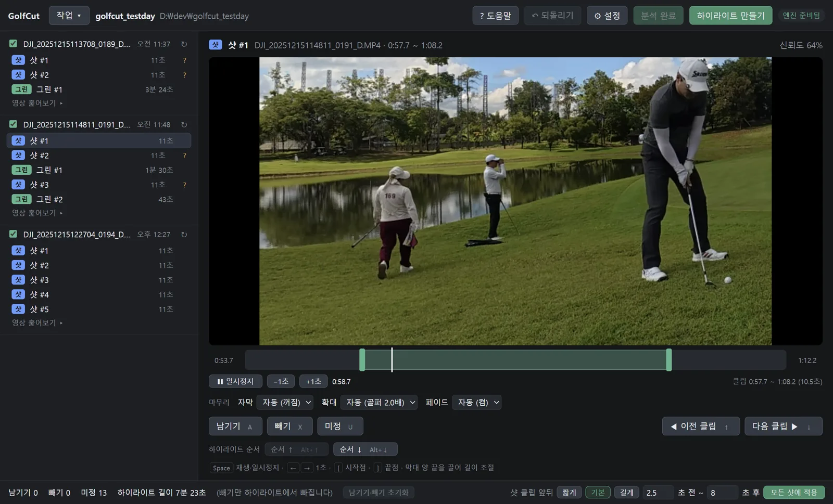Step back one second with −1초
Image resolution: width=833 pixels, height=504 pixels.
pyautogui.click(x=281, y=381)
